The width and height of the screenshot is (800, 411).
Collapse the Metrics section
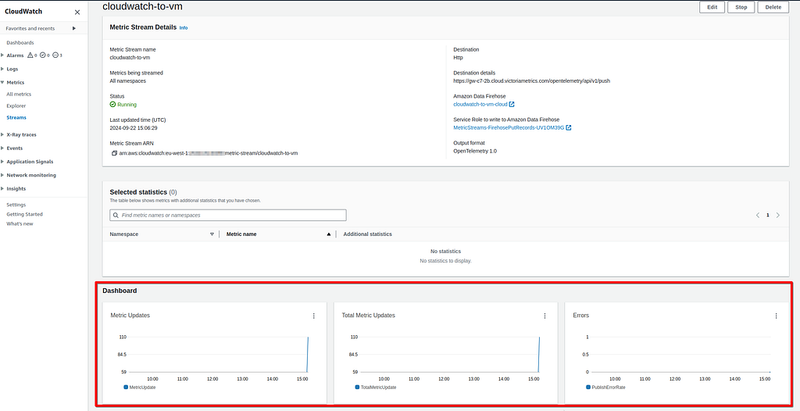tap(3, 82)
